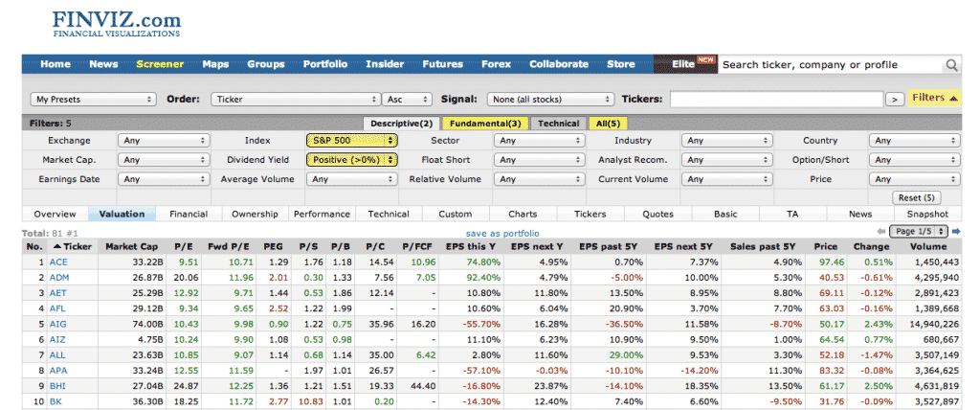This screenshot has width=980, height=410.
Task: Sort by the Fwd P/E column header
Action: pyautogui.click(x=230, y=246)
